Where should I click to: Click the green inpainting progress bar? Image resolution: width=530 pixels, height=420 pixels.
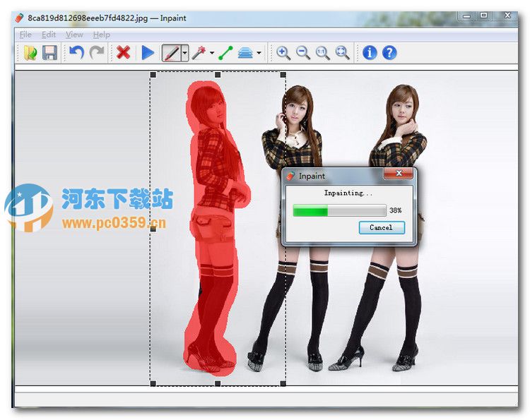[x=339, y=210]
